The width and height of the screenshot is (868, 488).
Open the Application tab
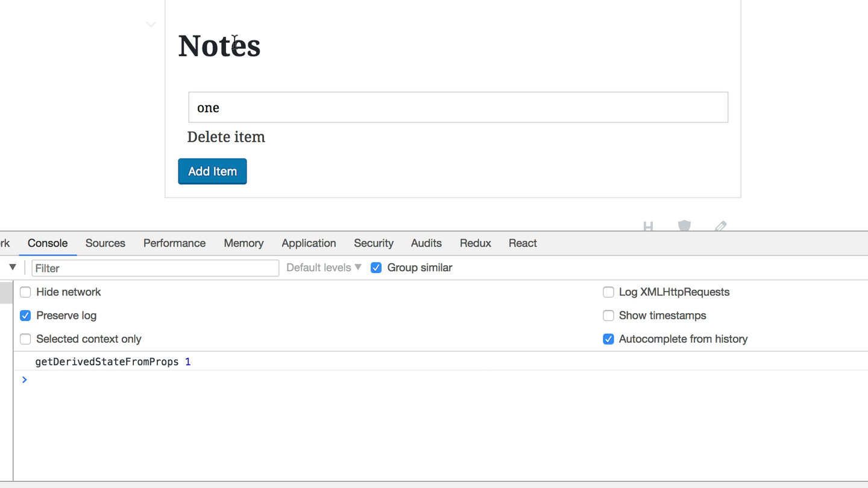click(x=309, y=243)
